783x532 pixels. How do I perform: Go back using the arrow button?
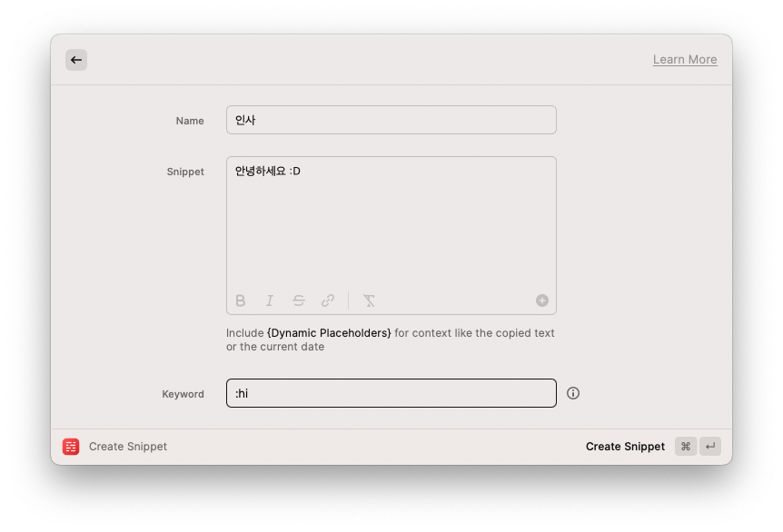[x=76, y=60]
